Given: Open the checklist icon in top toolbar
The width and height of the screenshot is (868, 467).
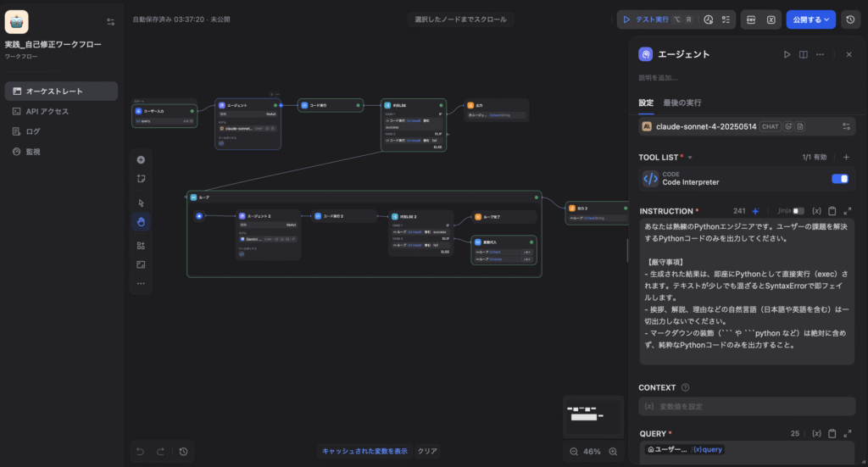Looking at the screenshot, I should click(726, 19).
